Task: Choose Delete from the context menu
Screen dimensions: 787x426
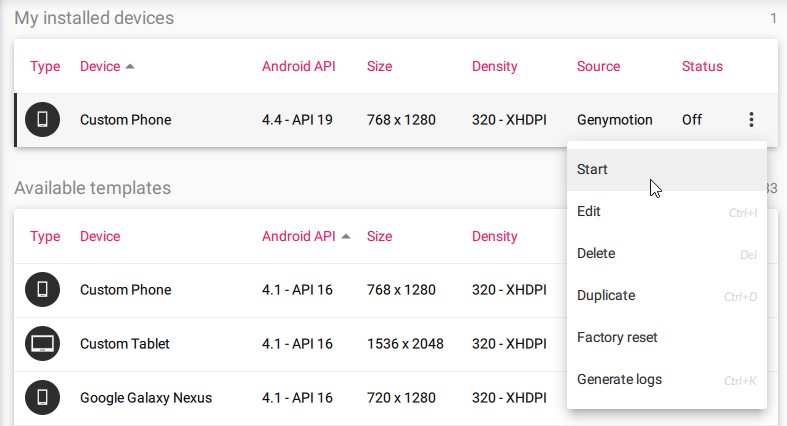Action: 667,253
